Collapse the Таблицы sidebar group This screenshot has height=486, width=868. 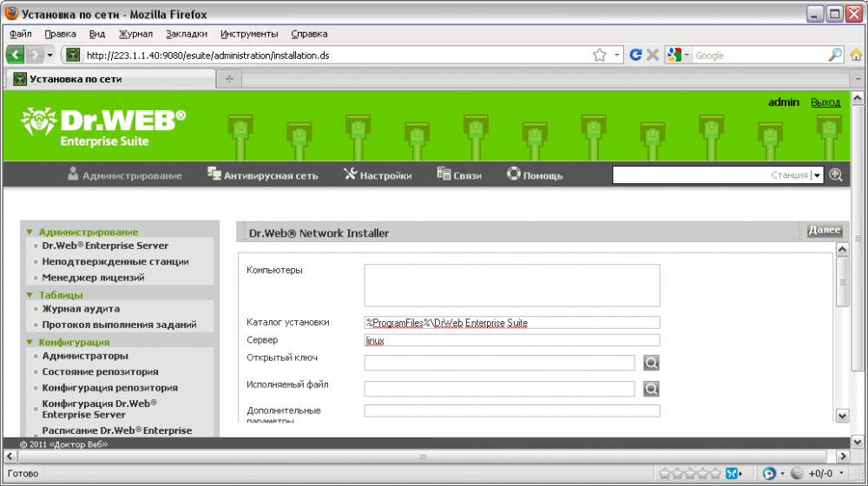(x=30, y=295)
